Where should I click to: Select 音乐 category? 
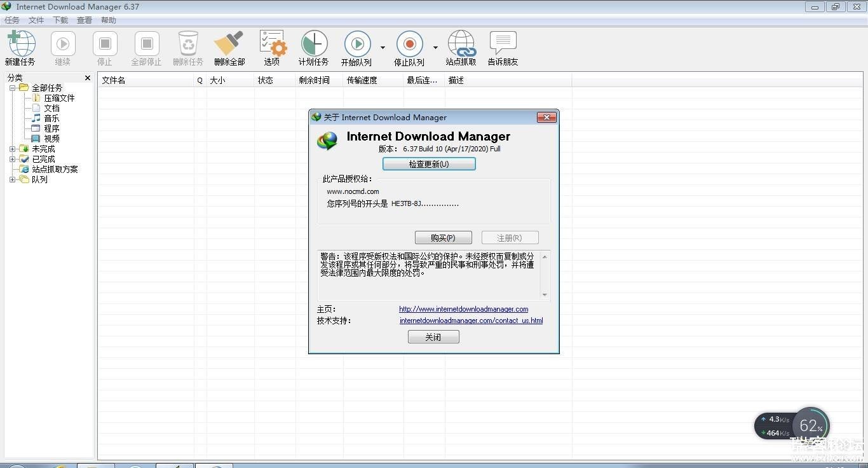51,118
